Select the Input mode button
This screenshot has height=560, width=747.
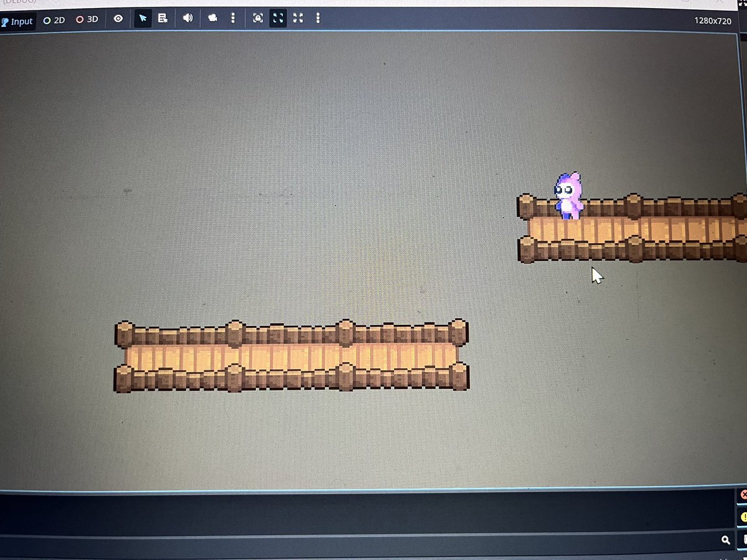coord(17,21)
